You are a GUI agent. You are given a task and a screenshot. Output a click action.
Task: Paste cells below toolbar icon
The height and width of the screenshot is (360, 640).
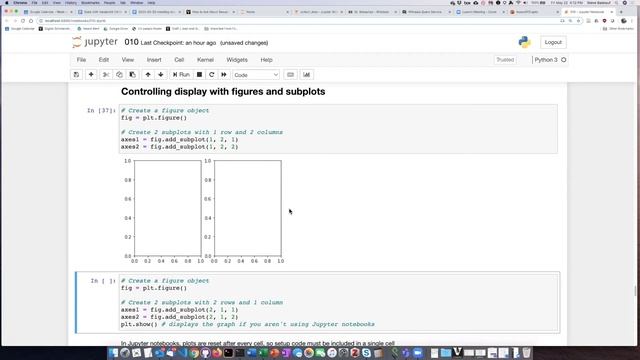coord(132,75)
